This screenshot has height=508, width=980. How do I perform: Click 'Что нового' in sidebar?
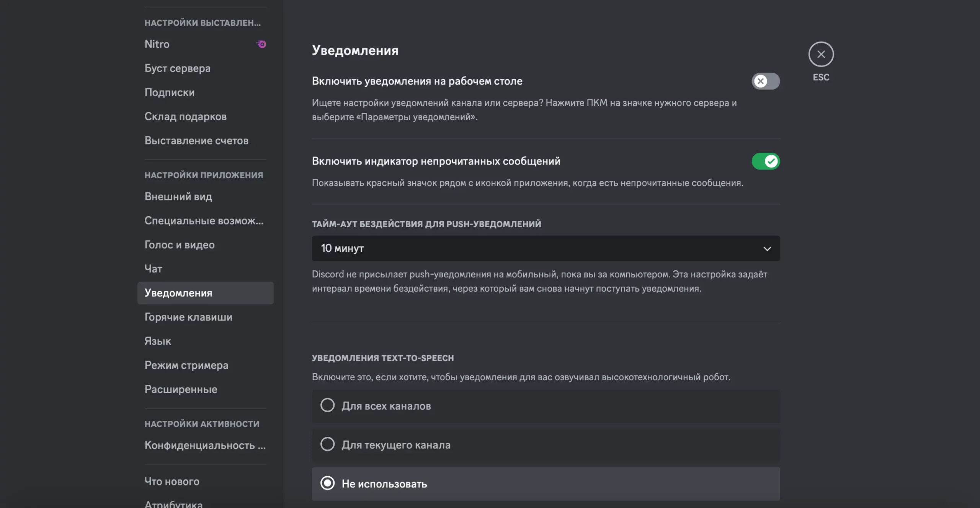point(172,482)
